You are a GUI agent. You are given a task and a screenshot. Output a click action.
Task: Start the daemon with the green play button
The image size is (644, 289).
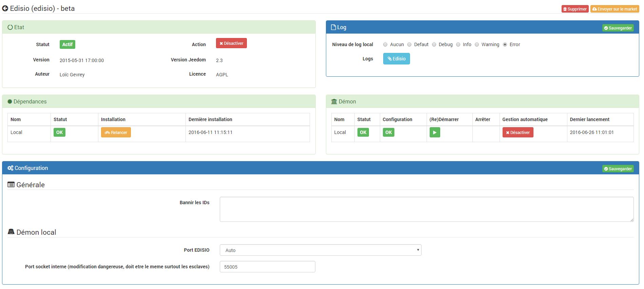pyautogui.click(x=435, y=133)
